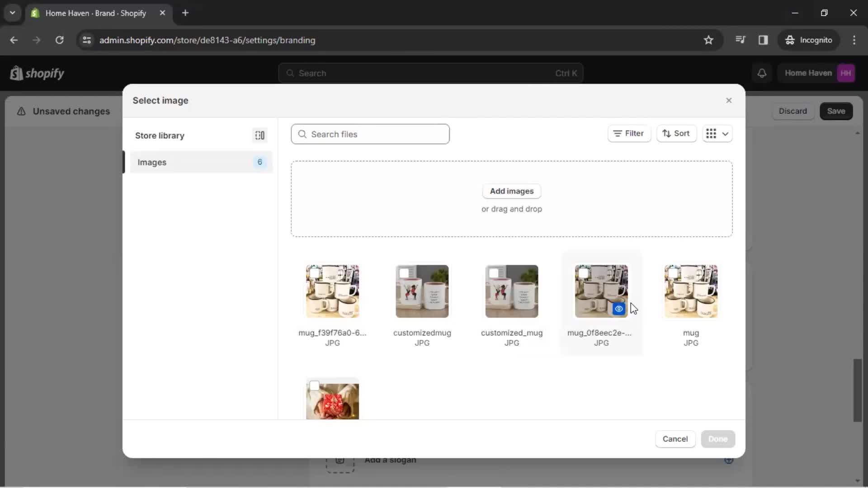Click the Store library menu item
The width and height of the screenshot is (868, 488).
[x=159, y=135]
